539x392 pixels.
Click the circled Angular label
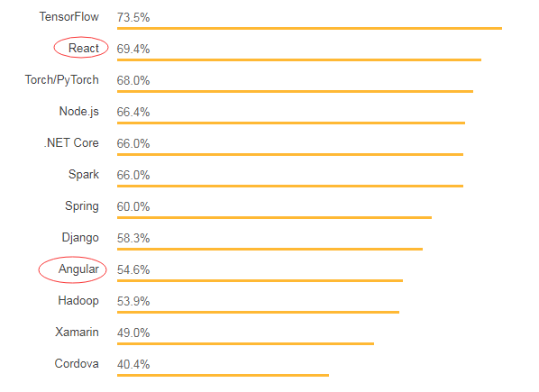point(78,269)
